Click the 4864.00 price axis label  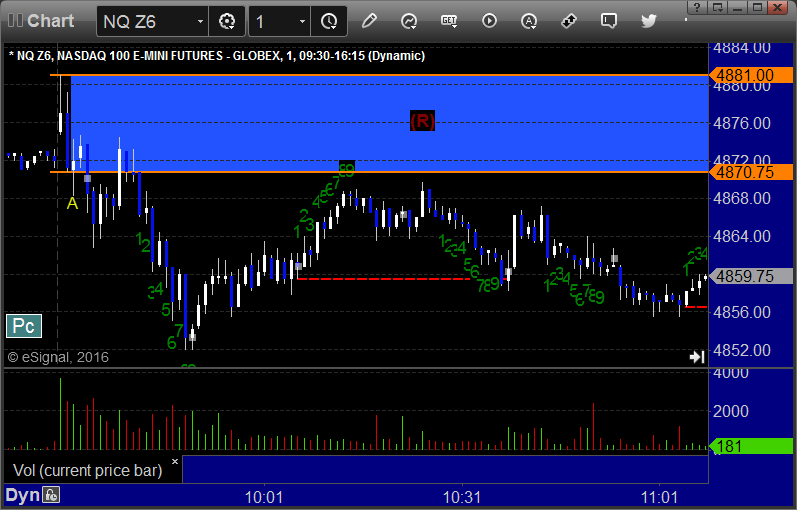click(742, 236)
